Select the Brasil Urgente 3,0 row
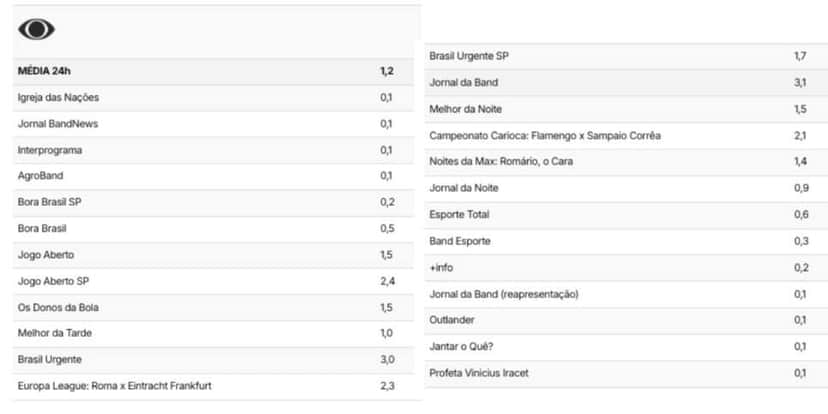Viewport: 828px width, 414px height. [213, 360]
